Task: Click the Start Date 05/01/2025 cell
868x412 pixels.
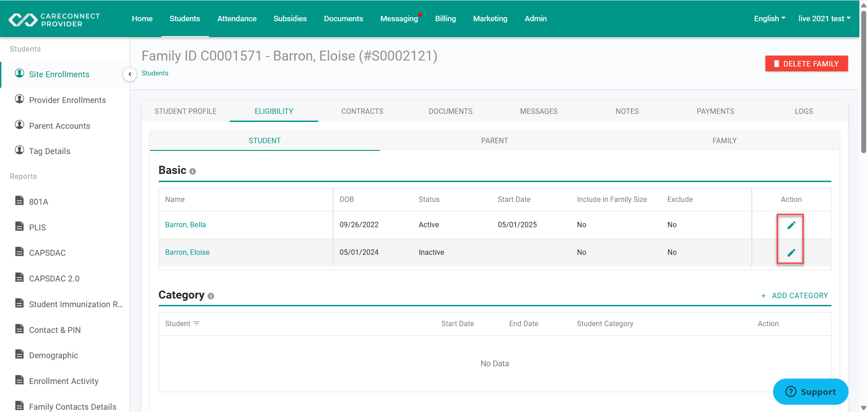Action: [517, 225]
